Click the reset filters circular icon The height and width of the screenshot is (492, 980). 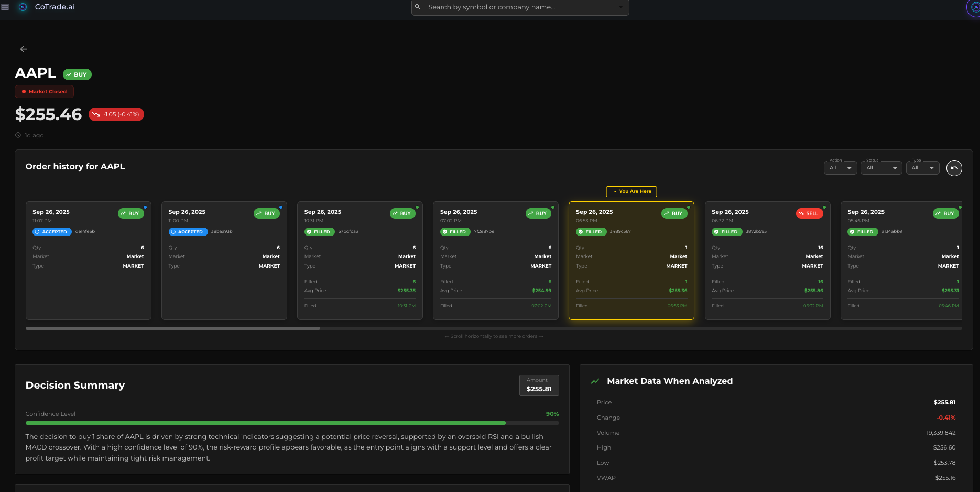coord(954,168)
